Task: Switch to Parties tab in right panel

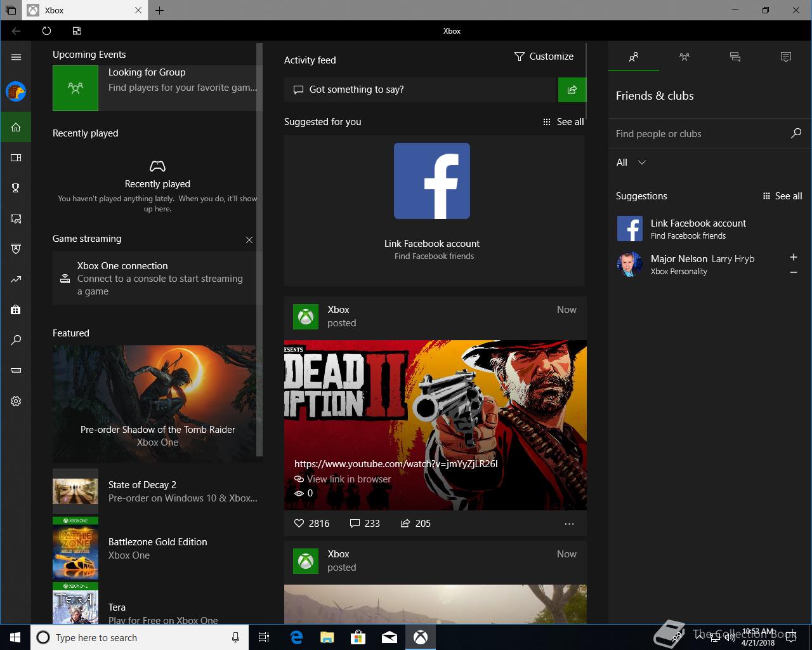Action: (684, 57)
